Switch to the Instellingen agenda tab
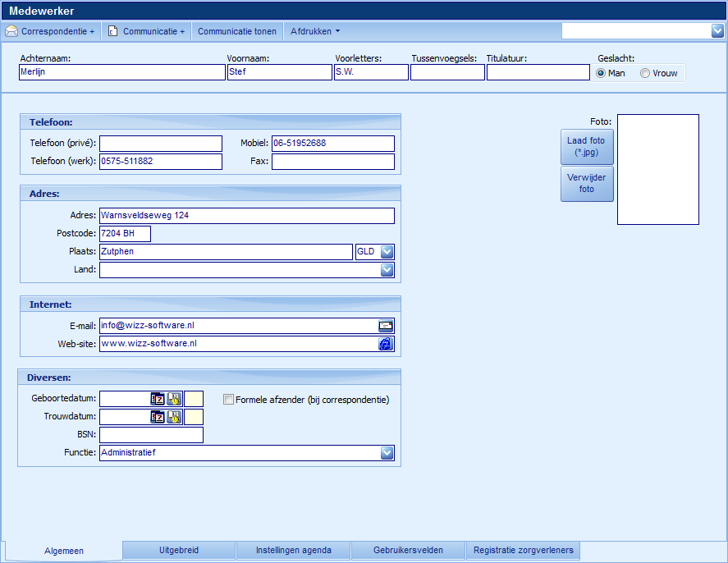The width and height of the screenshot is (728, 563). pyautogui.click(x=294, y=551)
